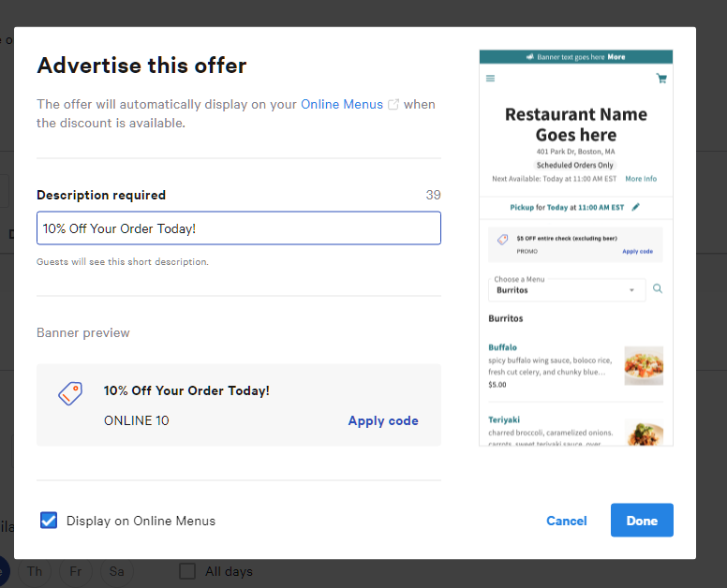Screen dimensions: 727x588
Task: Click the Apply code link in banner preview
Action: (x=383, y=420)
